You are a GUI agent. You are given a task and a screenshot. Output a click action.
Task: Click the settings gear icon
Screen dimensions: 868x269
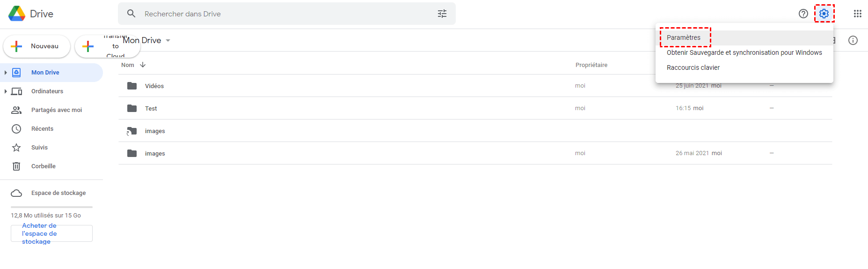pos(824,14)
